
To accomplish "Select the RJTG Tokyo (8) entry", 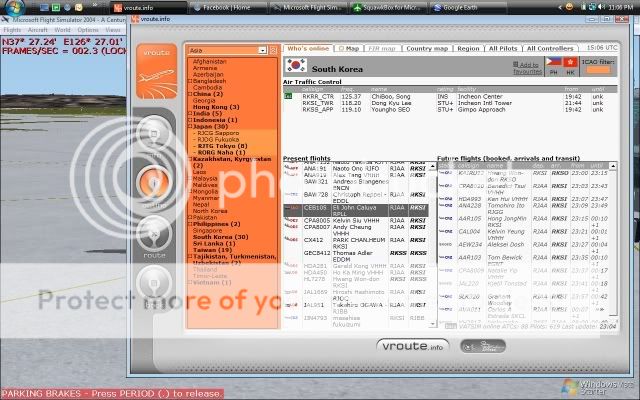I will [x=225, y=145].
